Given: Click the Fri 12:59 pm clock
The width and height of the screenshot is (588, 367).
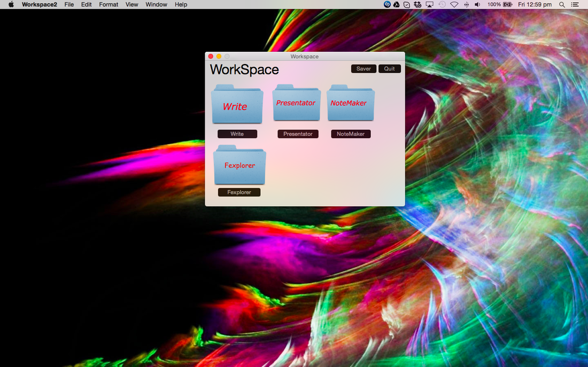Looking at the screenshot, I should pos(535,4).
